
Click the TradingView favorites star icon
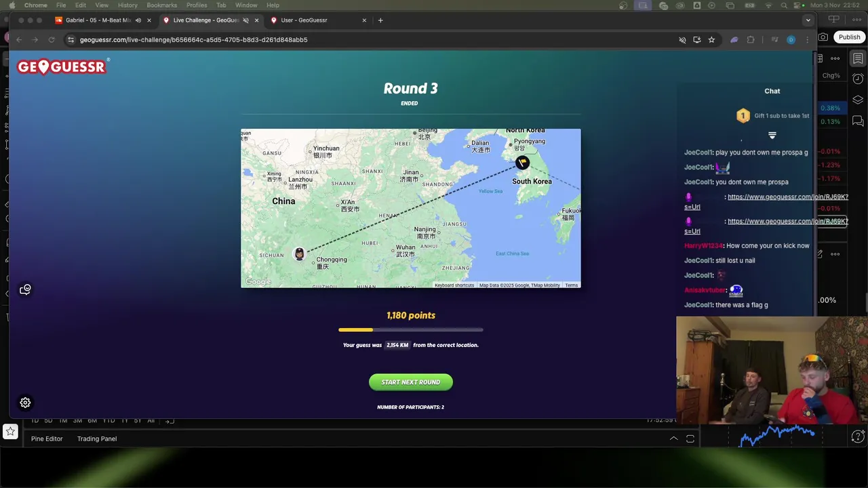[x=10, y=431]
